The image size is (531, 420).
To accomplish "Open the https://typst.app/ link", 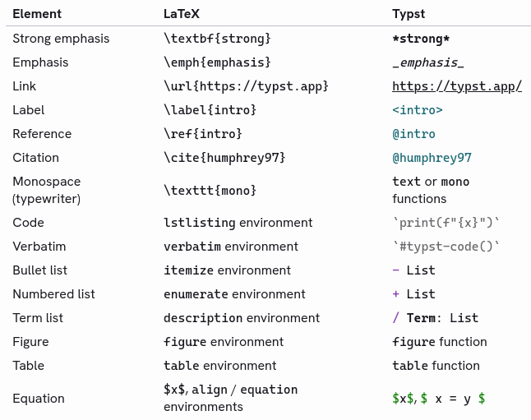I will click(x=457, y=86).
